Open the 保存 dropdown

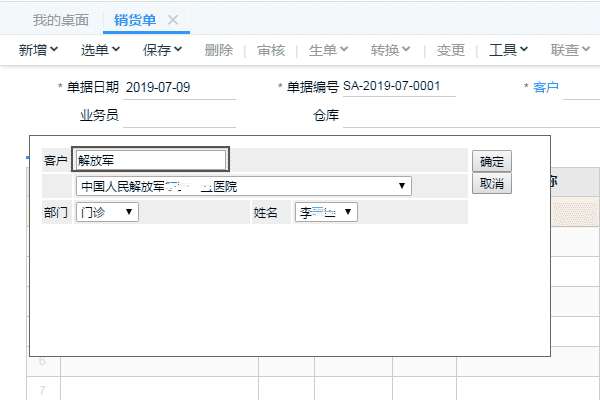coord(162,49)
